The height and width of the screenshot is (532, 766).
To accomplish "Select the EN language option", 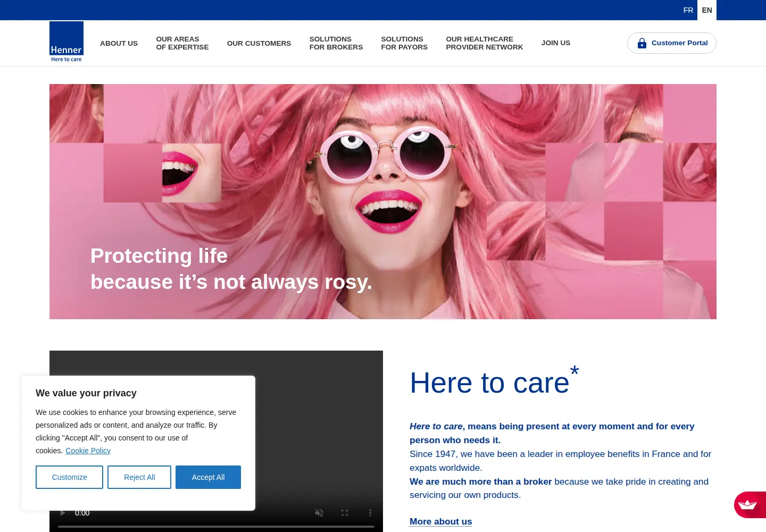I will click(707, 10).
